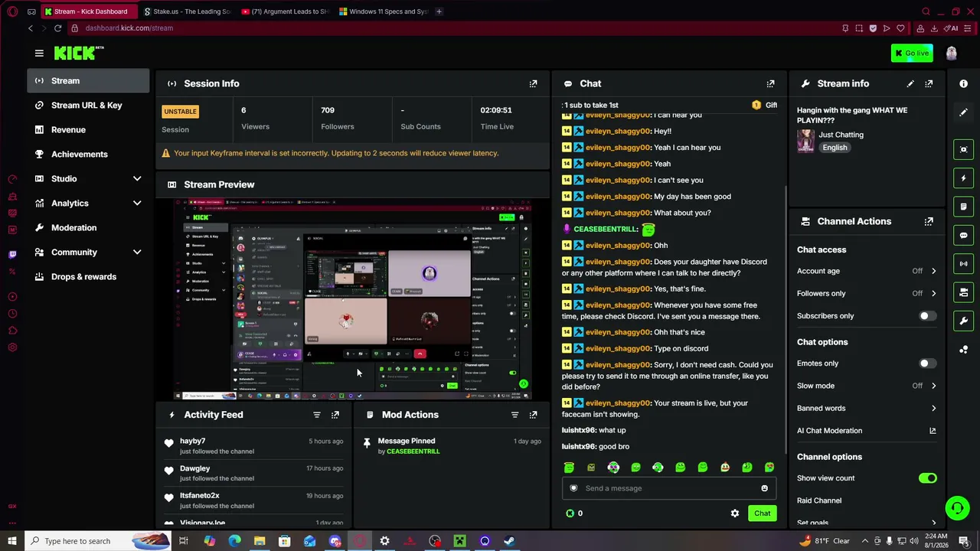Open Steam from the taskbar
Screen dimensions: 980x551
[x=509, y=541]
